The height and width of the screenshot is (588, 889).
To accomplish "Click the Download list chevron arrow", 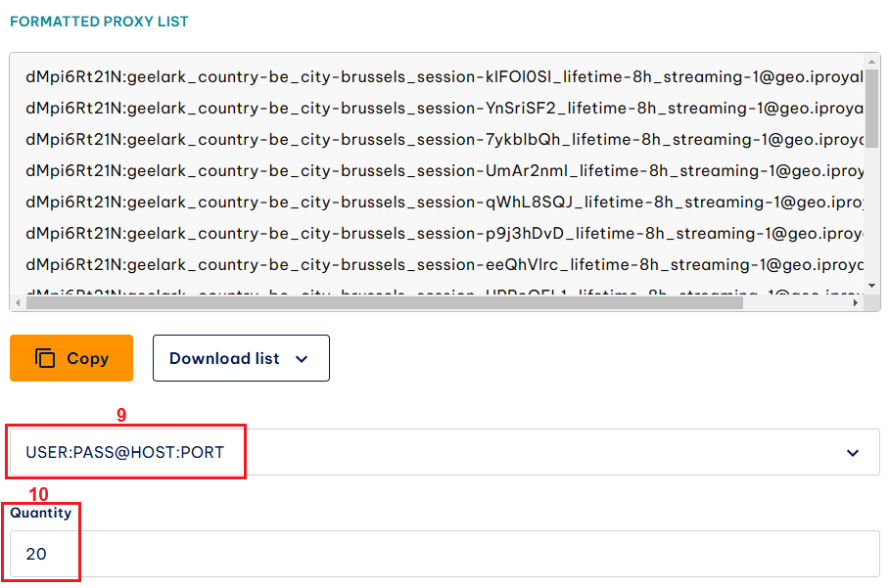I will click(302, 359).
